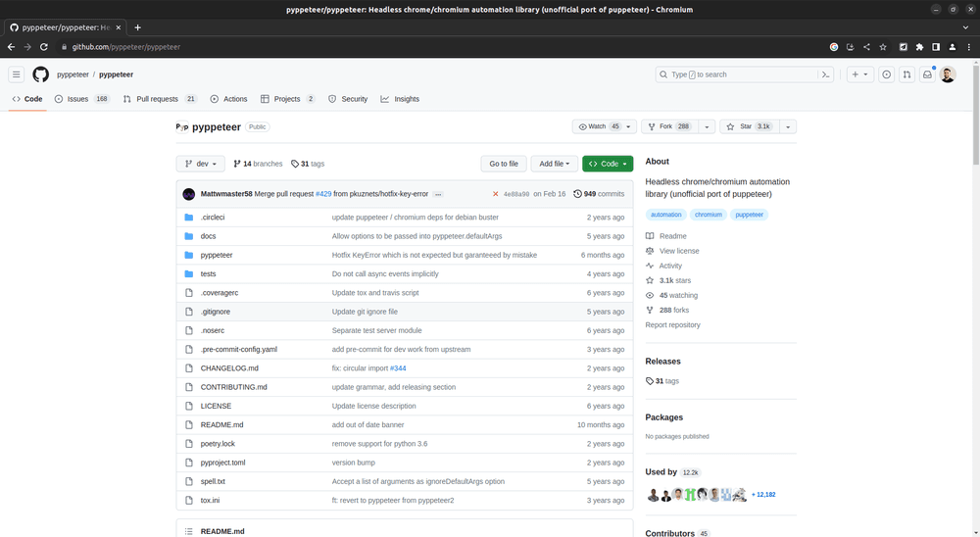Open the create new plus dropdown
This screenshot has height=537, width=980.
[860, 74]
